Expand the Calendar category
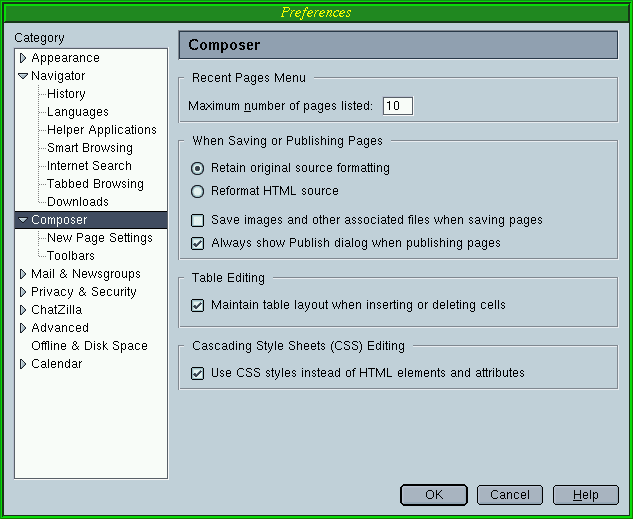Viewport: 633px width, 519px height. tap(23, 364)
